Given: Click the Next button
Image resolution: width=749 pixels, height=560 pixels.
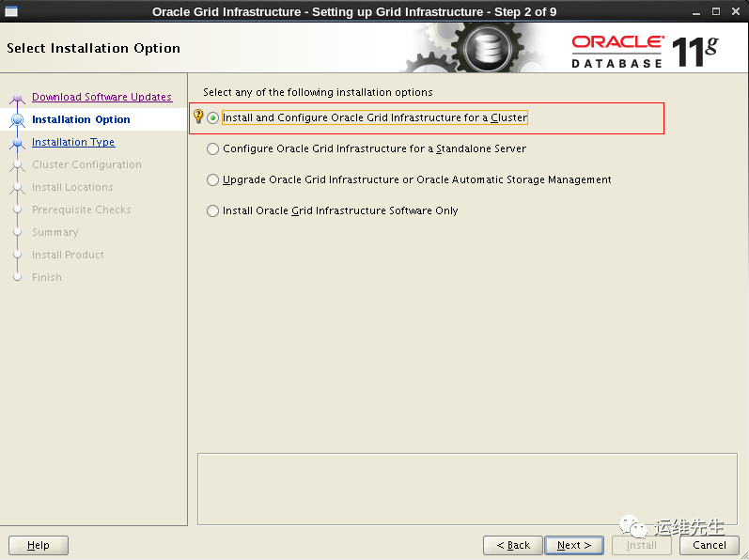Looking at the screenshot, I should [574, 545].
